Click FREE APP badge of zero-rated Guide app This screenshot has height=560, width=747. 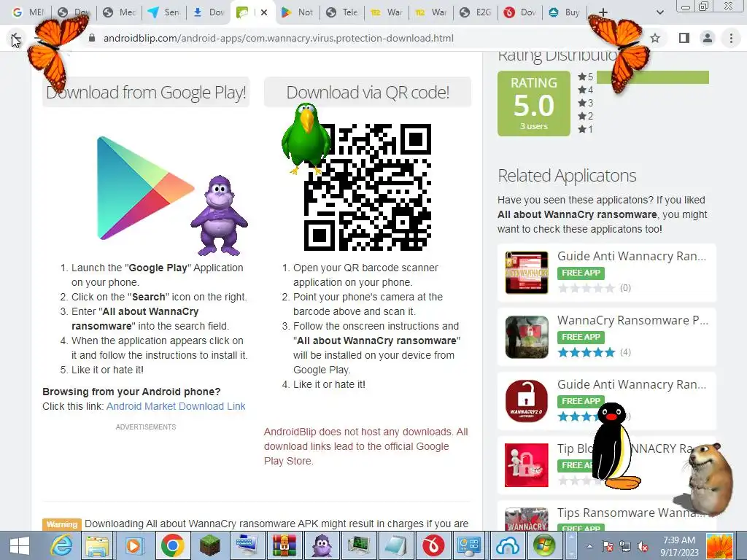coord(581,273)
